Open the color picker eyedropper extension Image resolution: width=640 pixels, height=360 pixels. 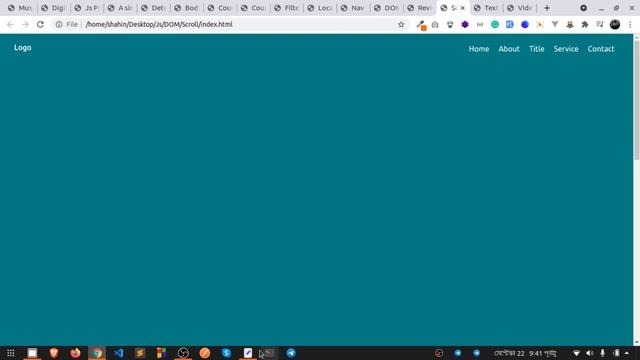coord(421,25)
